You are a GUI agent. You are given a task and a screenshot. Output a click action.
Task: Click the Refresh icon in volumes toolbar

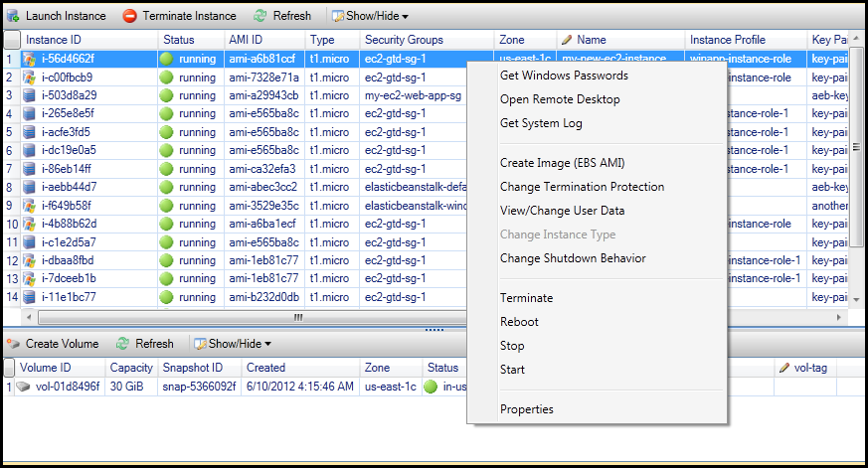(122, 344)
